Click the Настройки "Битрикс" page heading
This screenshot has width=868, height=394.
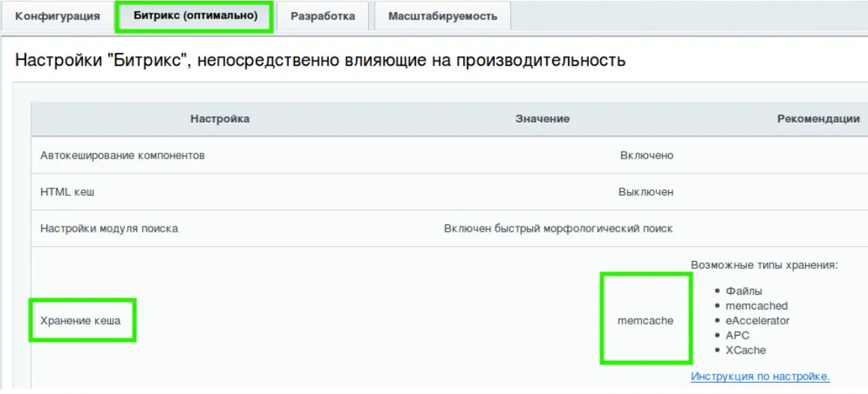[x=320, y=60]
